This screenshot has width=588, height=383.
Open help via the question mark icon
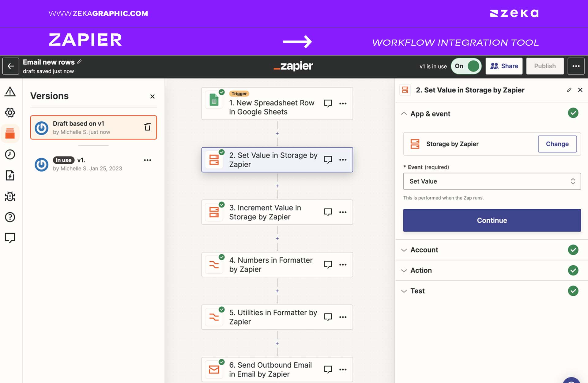click(10, 217)
